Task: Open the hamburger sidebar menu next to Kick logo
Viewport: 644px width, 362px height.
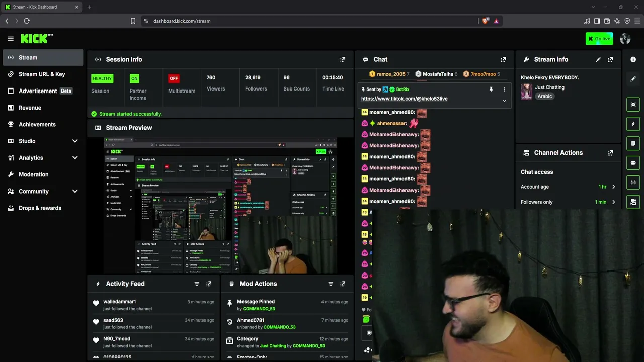Action: (11, 39)
